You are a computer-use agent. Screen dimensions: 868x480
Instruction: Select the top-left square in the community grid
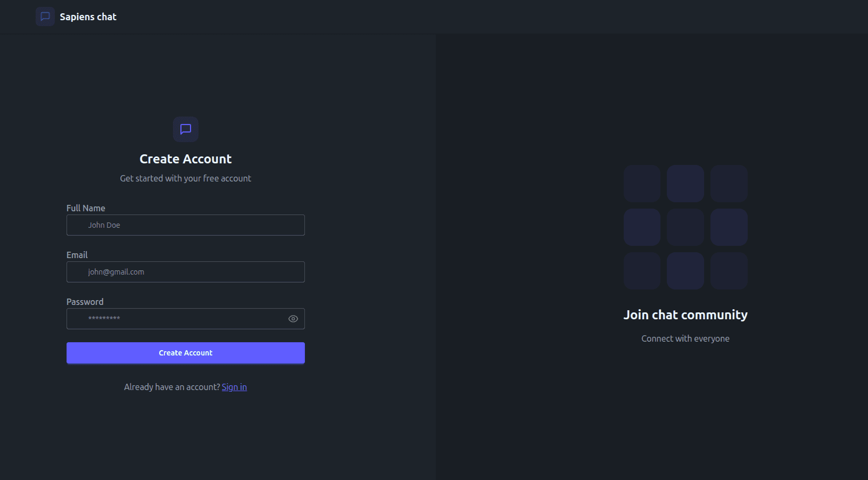[642, 183]
